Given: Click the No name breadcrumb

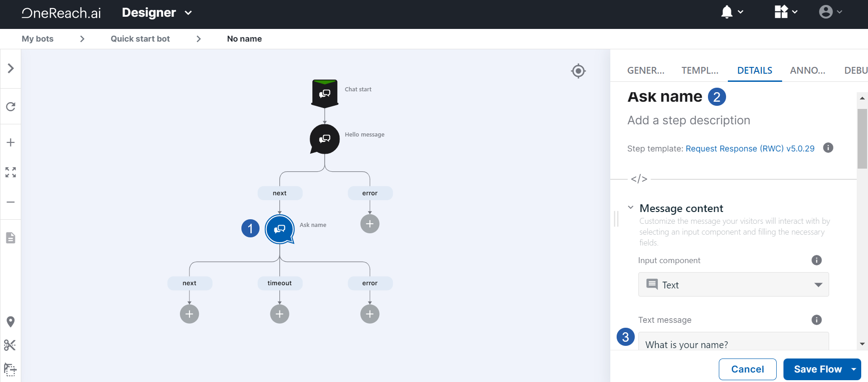Looking at the screenshot, I should click(x=244, y=39).
